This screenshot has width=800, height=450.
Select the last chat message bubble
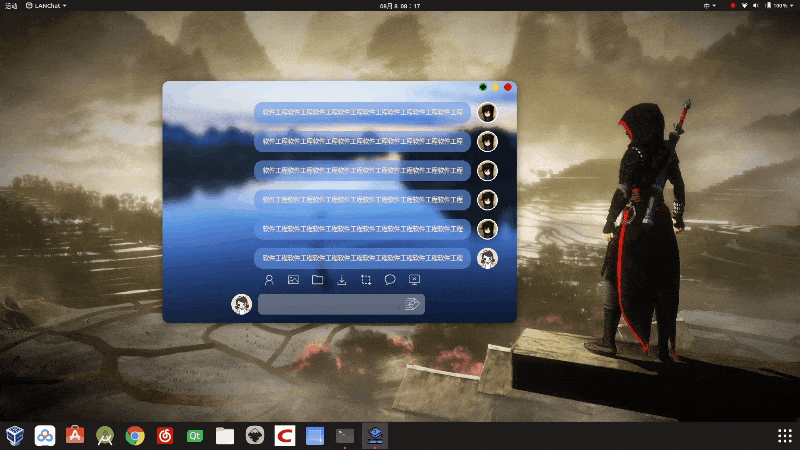362,258
